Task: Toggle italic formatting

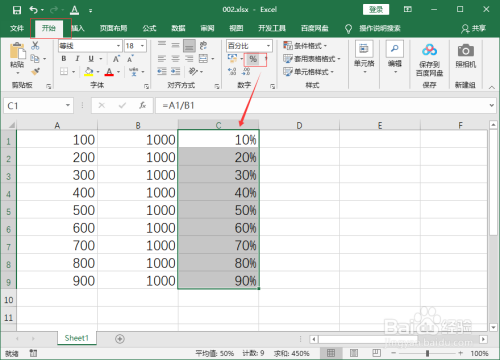Action: (x=77, y=59)
